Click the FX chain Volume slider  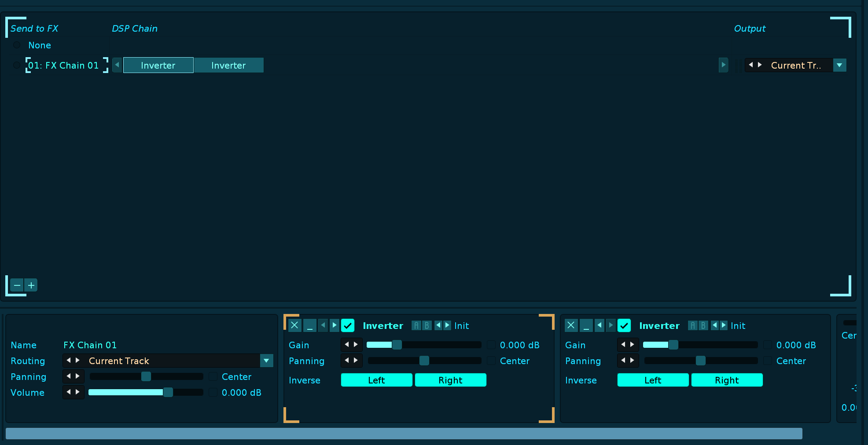pyautogui.click(x=146, y=393)
